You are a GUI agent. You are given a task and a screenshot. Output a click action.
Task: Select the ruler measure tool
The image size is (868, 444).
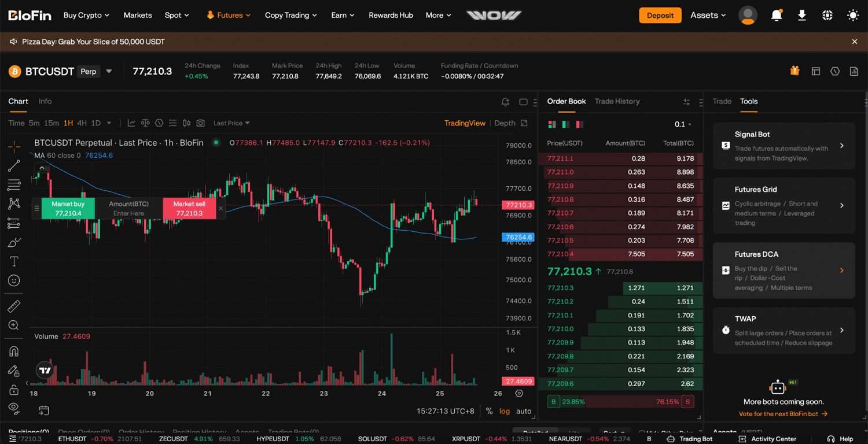click(14, 306)
